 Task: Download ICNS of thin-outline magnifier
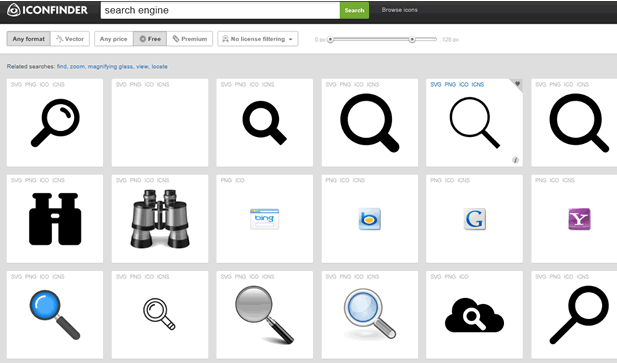click(x=478, y=85)
